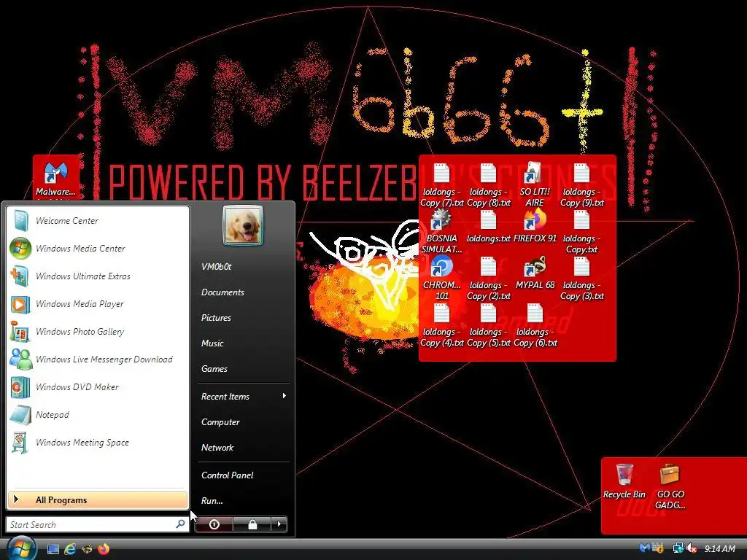
Task: Open the Recycle Bin
Action: coord(624,481)
